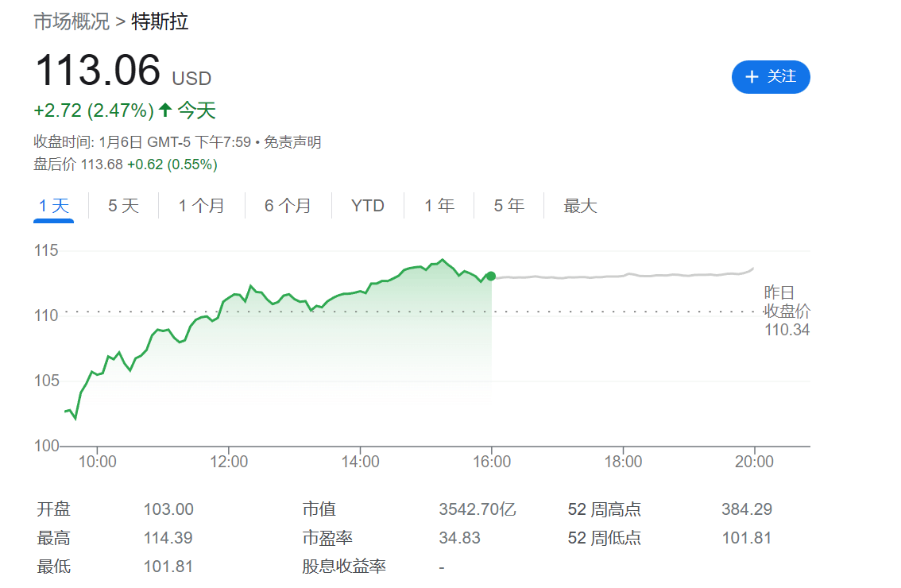Click the 开盘 value 103.00

[x=168, y=509]
